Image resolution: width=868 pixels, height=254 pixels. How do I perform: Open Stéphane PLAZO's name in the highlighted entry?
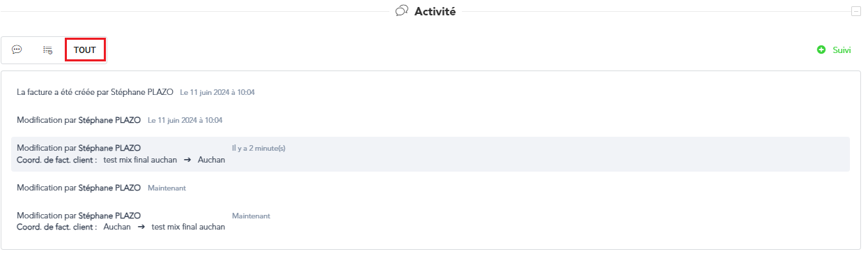tap(109, 148)
